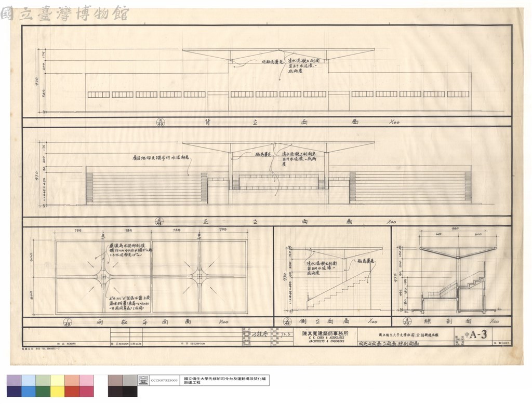Click the text ARCHITECTS & ENGINEERS
This screenshot has width=532, height=404.
[326, 342]
